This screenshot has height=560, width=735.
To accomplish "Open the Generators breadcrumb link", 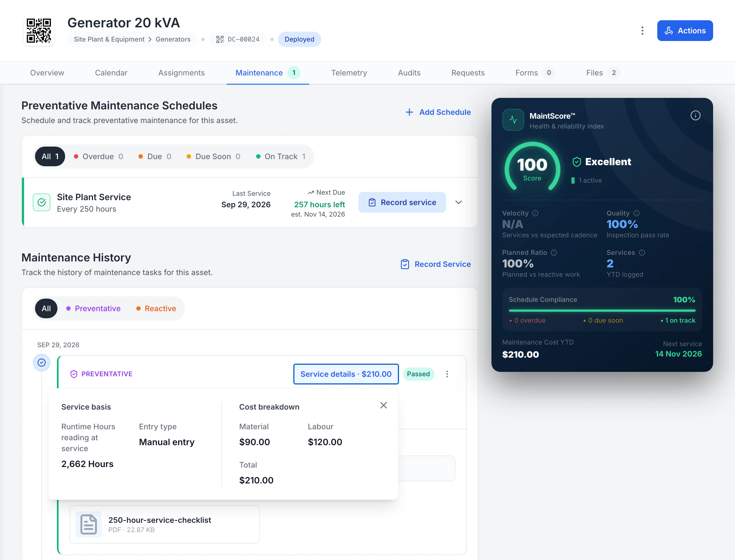I will point(173,39).
